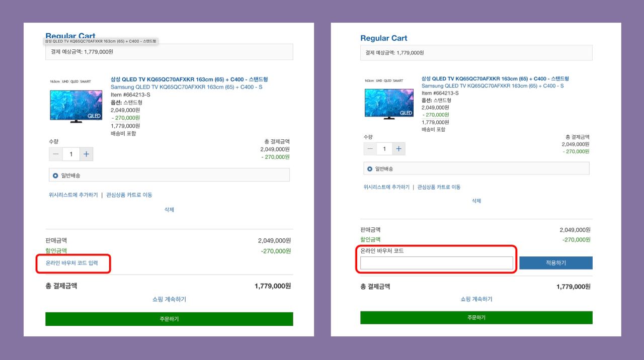This screenshot has width=644, height=360.
Task: Click 쇼핑 계속하기 link in left cart
Action: (x=169, y=299)
